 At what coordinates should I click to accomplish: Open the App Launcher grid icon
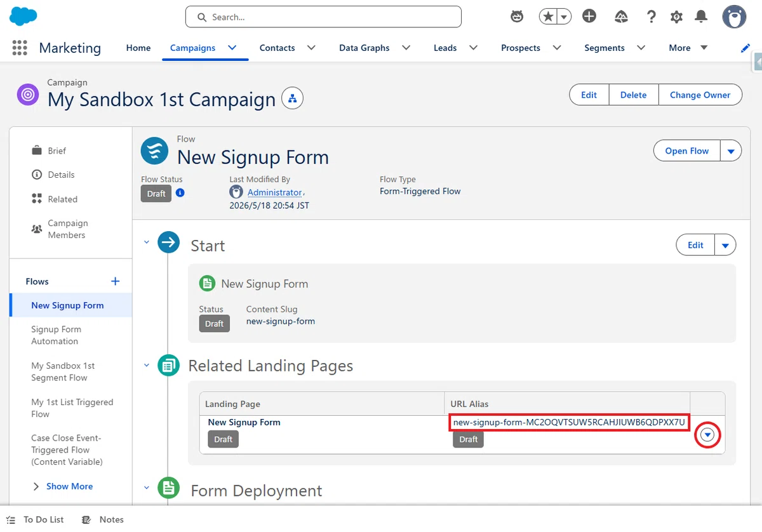click(20, 48)
